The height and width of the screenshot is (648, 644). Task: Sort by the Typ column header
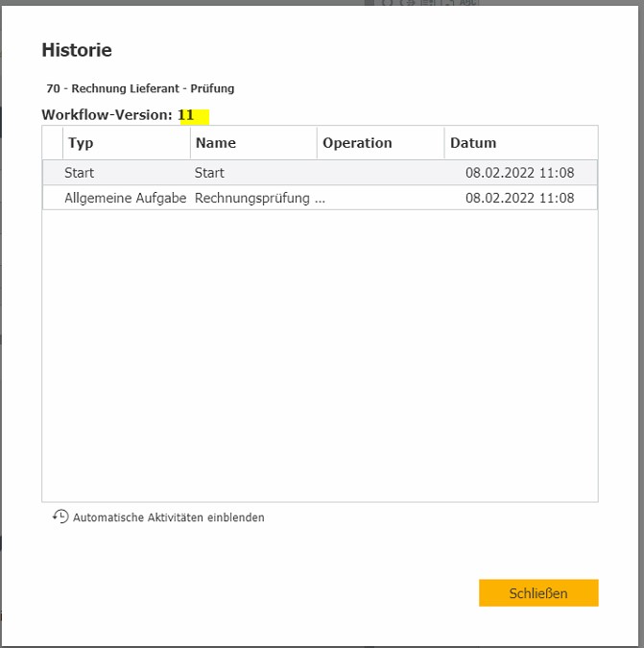pyautogui.click(x=82, y=143)
